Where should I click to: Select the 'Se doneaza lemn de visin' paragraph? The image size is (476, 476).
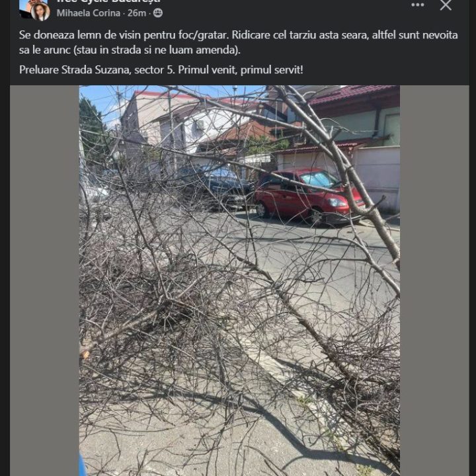[238, 42]
